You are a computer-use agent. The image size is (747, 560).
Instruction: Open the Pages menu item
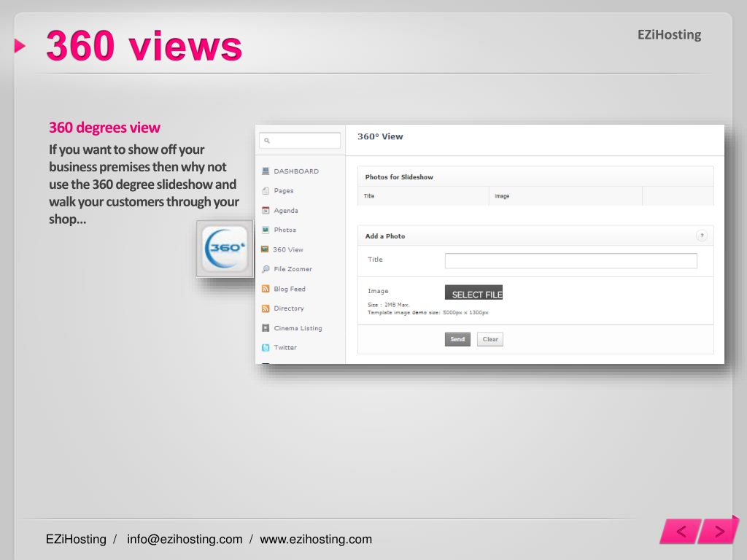pos(284,190)
